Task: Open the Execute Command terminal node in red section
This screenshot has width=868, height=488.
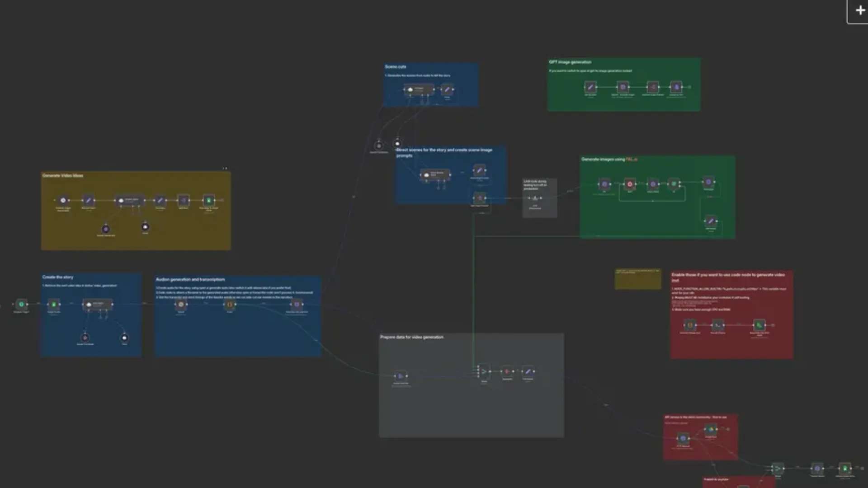Action: 717,325
